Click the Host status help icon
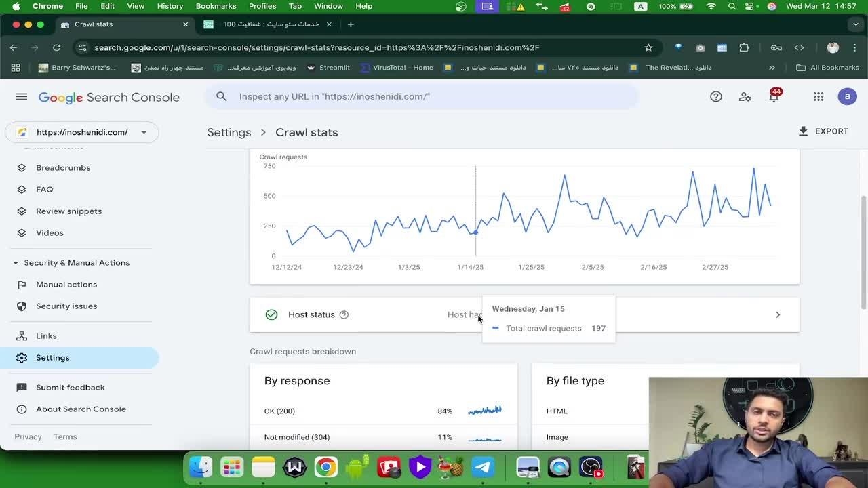Screen dimensions: 868x488 point(344,314)
